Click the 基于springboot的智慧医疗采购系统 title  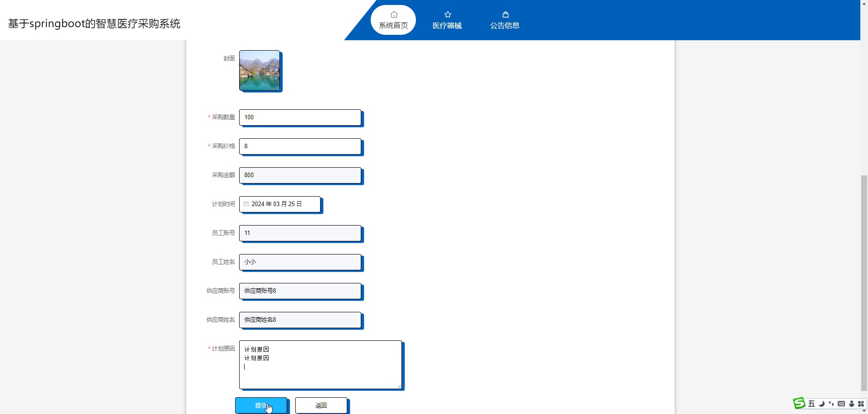pos(94,24)
